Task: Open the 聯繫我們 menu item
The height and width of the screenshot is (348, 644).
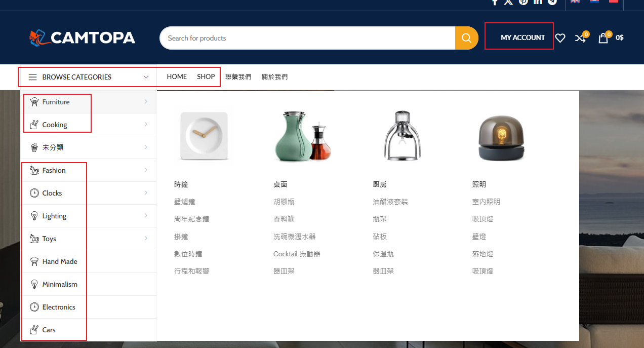Action: click(238, 77)
